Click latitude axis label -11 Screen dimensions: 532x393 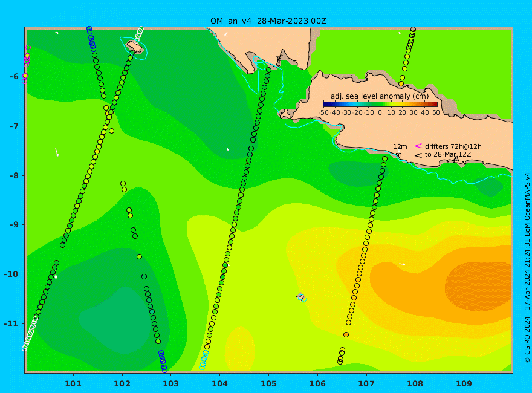pyautogui.click(x=11, y=323)
